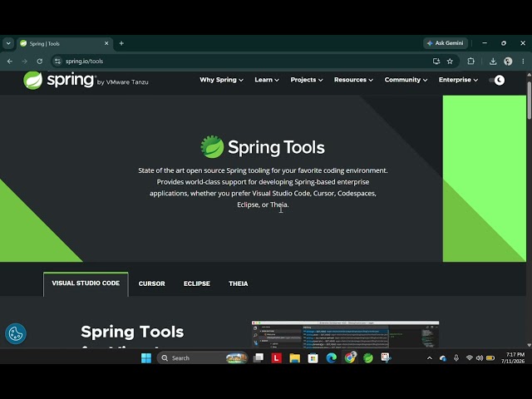Screen dimensions: 532x399
Task: Click the Chrome profile avatar
Action: 508,62
